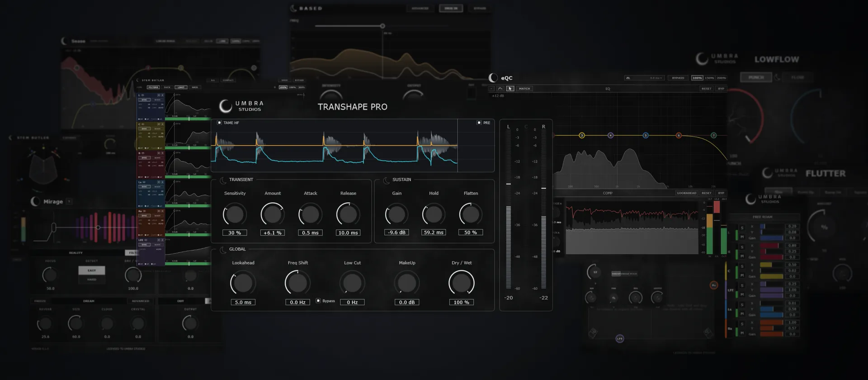Click BYP in the eQC COMP section

click(721, 193)
